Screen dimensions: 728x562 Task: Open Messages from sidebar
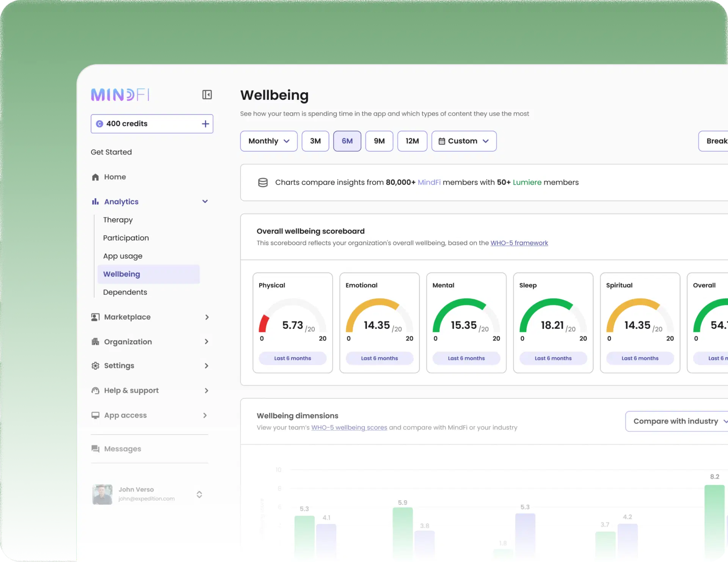point(122,449)
